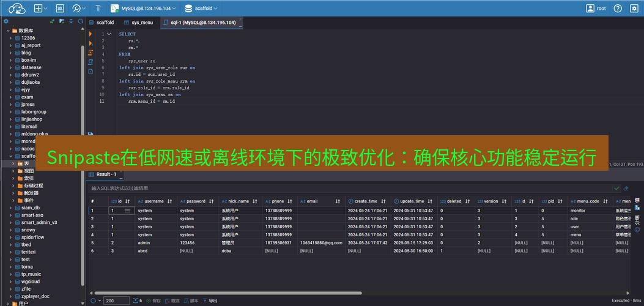Expand the 视图 views folder
This screenshot has height=306, width=644.
pyautogui.click(x=14, y=171)
